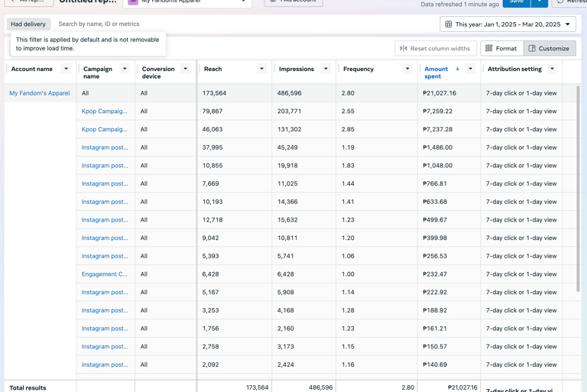Open My Fandom's Apparel account link

point(40,93)
